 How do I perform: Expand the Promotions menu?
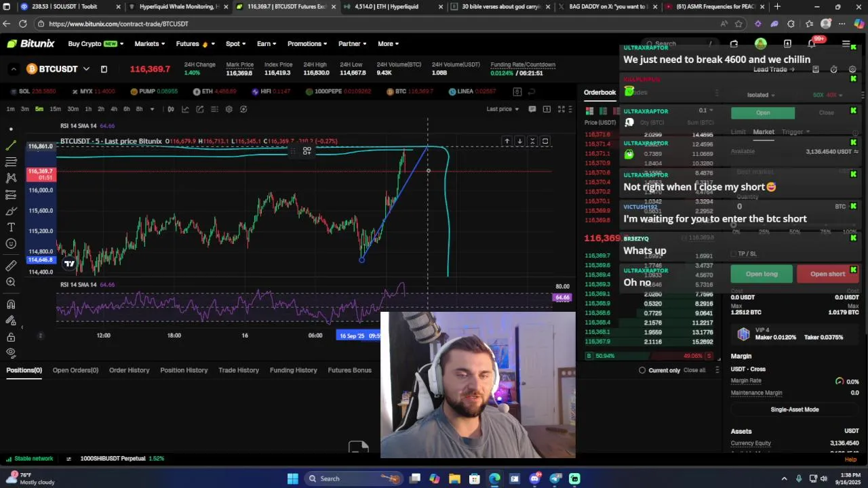click(307, 44)
